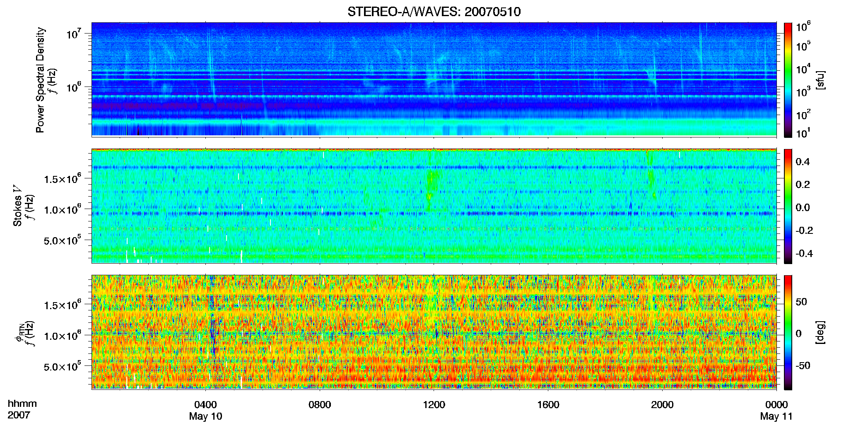This screenshot has width=868, height=447.
Task: Click the plot title STEREO-A/WAVES: 20070510
Action: [x=434, y=12]
